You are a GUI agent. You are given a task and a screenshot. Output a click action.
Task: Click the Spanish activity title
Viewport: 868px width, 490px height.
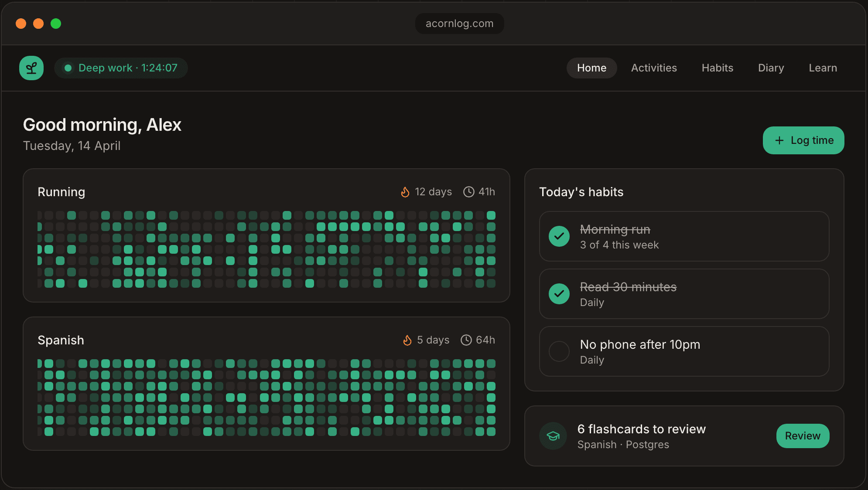coord(61,340)
